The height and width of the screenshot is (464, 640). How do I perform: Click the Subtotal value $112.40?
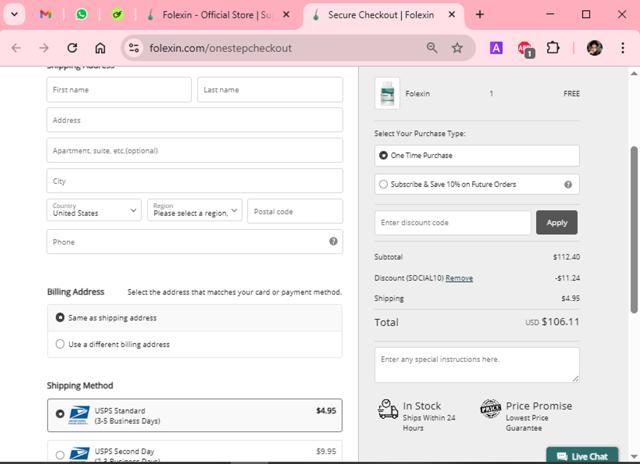click(566, 257)
